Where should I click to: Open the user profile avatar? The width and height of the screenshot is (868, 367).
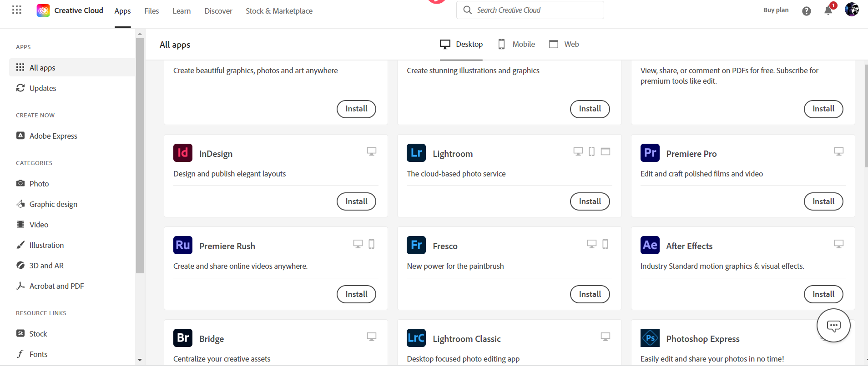click(x=852, y=10)
